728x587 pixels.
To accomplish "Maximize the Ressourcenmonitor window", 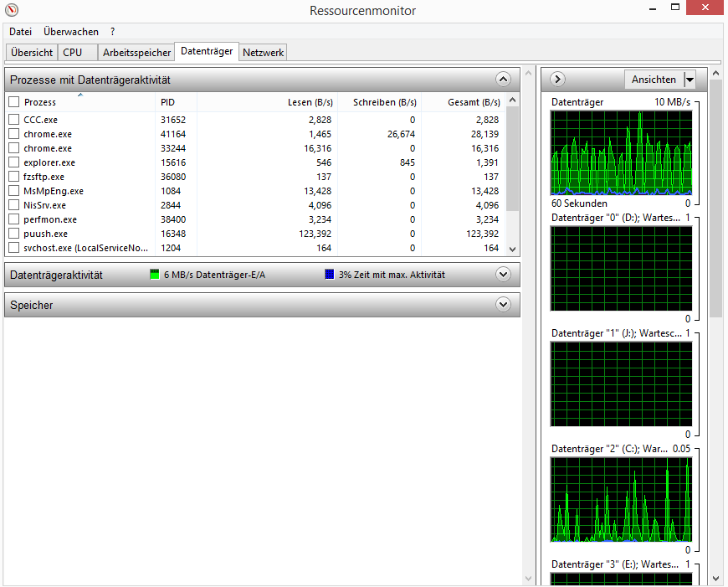I will 675,8.
